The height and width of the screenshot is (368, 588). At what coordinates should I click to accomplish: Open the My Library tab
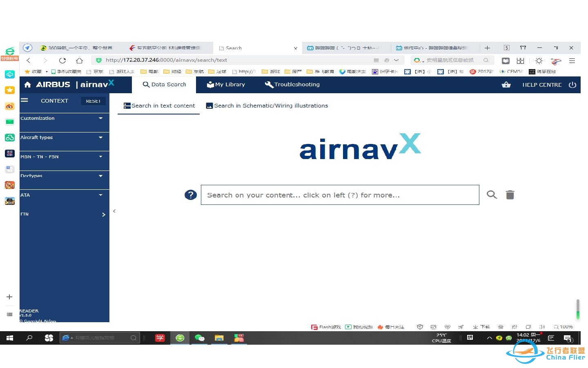coord(226,85)
